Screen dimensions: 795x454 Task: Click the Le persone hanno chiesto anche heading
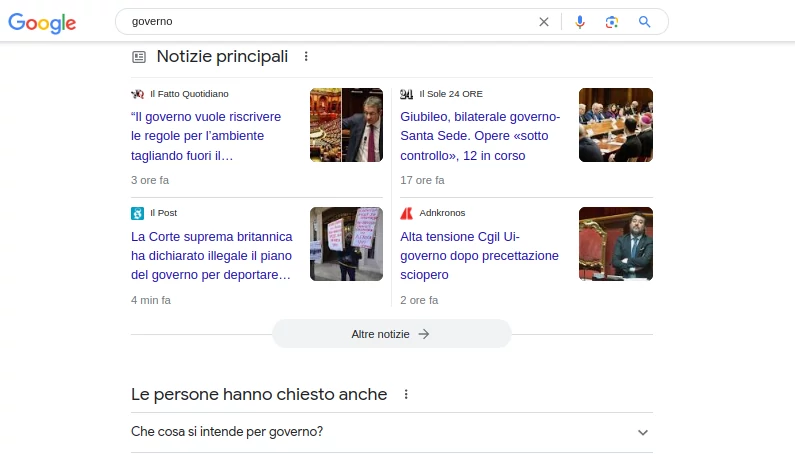tap(259, 394)
